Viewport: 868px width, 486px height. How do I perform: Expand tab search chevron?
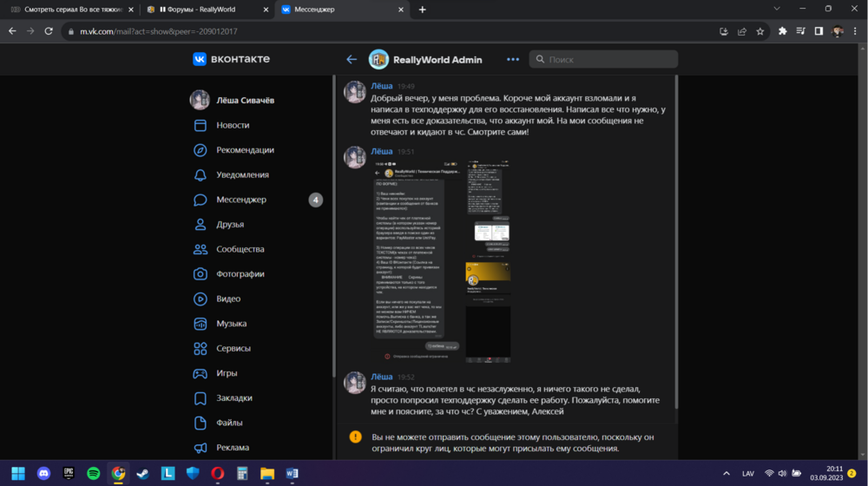pos(777,9)
